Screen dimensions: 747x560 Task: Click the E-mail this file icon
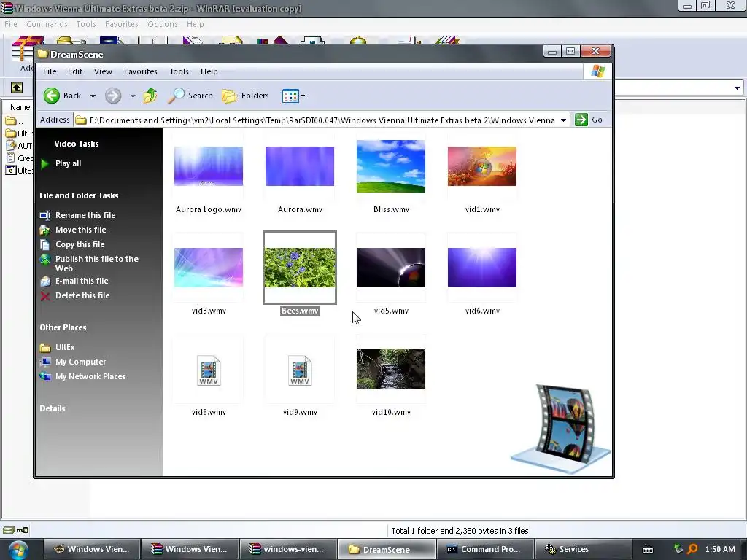[44, 281]
